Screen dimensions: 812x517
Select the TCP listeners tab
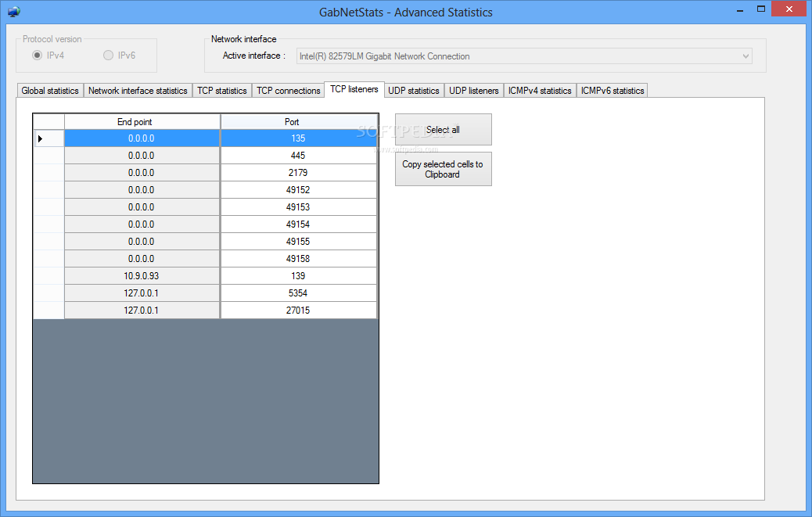(354, 89)
